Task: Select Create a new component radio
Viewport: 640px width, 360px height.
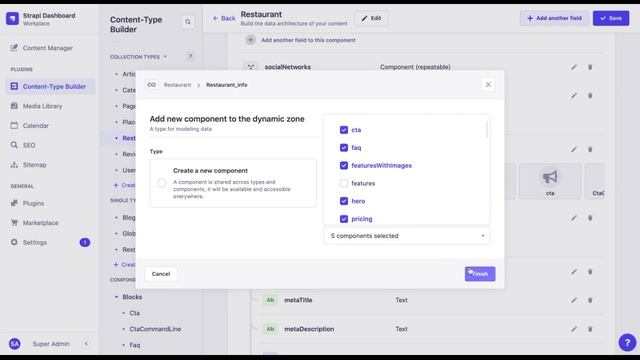Action: pyautogui.click(x=162, y=183)
